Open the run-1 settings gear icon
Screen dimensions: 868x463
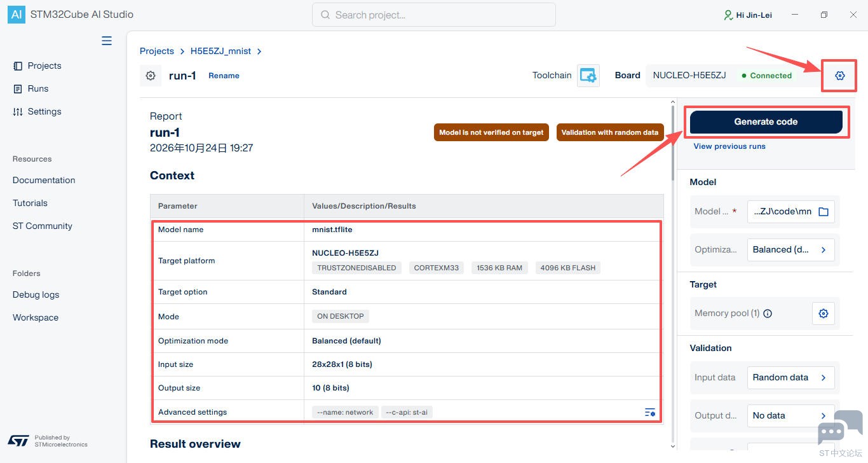151,76
